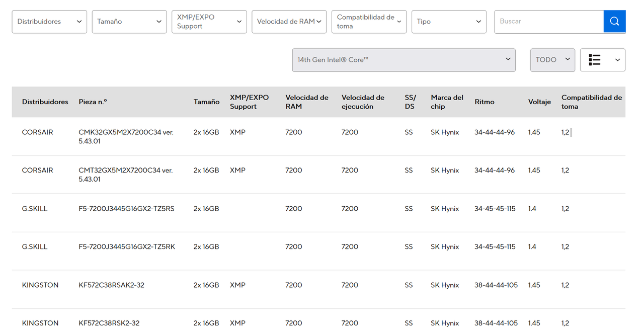Click timing 38-44-44-105 in the KF572C38RSAK2-32 row

(496, 285)
